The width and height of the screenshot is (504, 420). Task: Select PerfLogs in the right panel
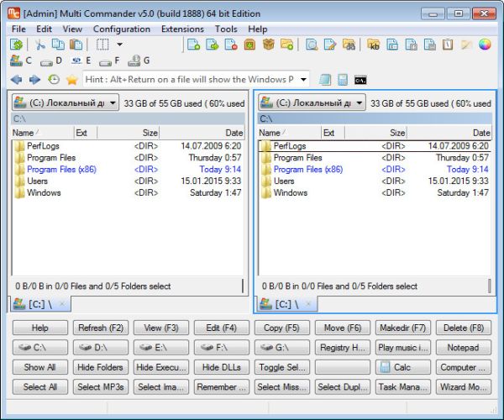[375, 146]
